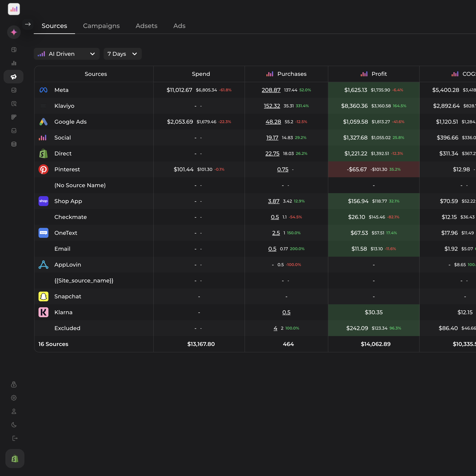The width and height of the screenshot is (476, 476).
Task: Click the money bag costs icon
Action: pyautogui.click(x=14, y=384)
